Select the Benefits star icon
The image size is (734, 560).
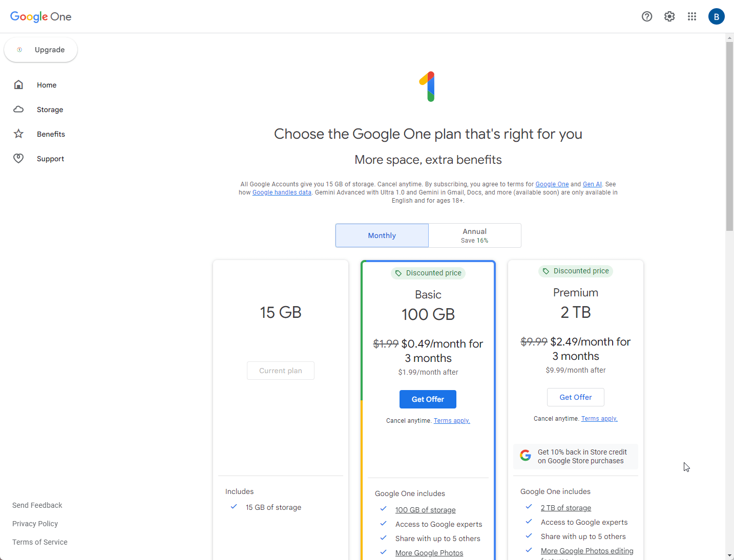click(18, 134)
